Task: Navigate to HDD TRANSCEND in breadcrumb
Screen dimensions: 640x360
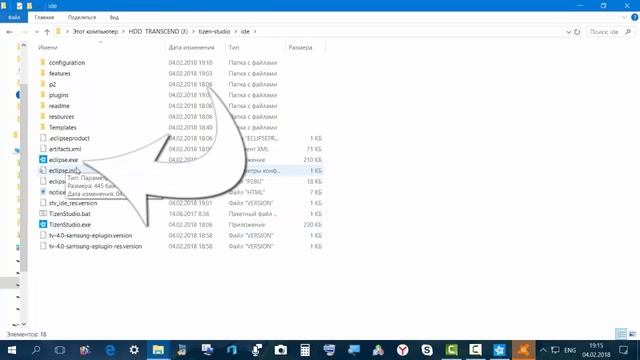Action: click(158, 31)
